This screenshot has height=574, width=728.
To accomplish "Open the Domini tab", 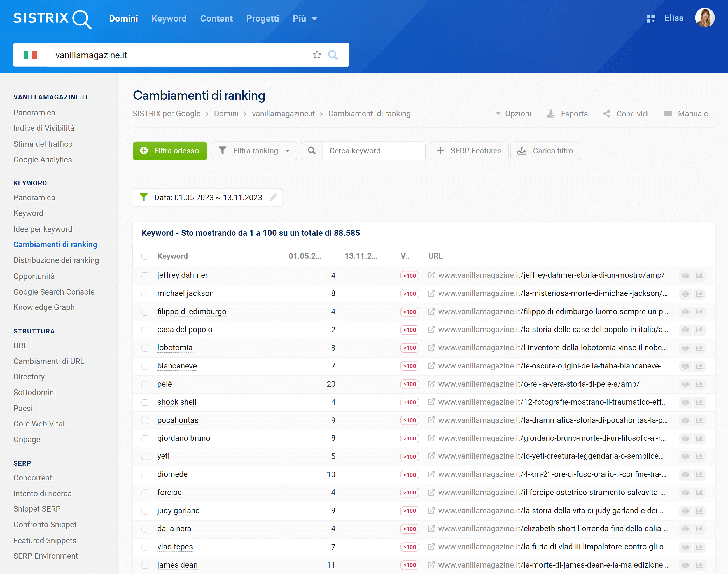I will 123,18.
